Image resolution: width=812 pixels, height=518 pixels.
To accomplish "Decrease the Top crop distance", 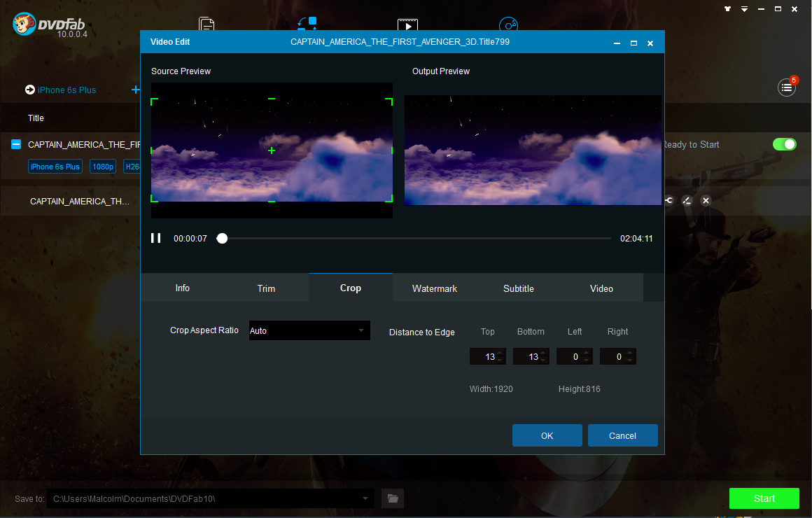I will point(500,360).
